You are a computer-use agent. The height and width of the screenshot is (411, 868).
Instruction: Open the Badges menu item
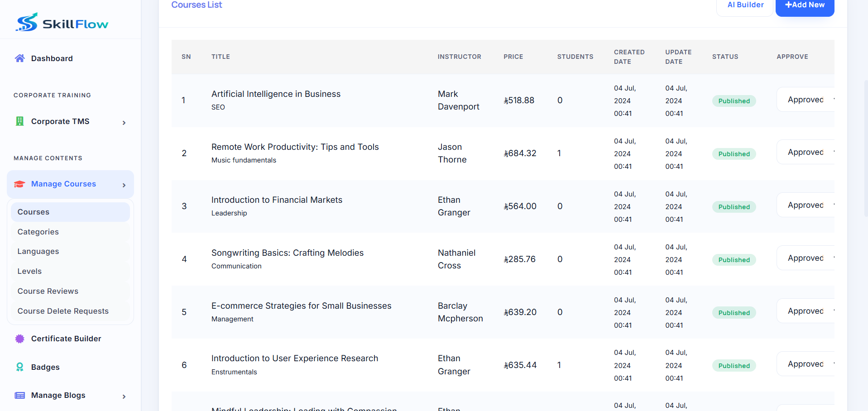tap(70, 367)
